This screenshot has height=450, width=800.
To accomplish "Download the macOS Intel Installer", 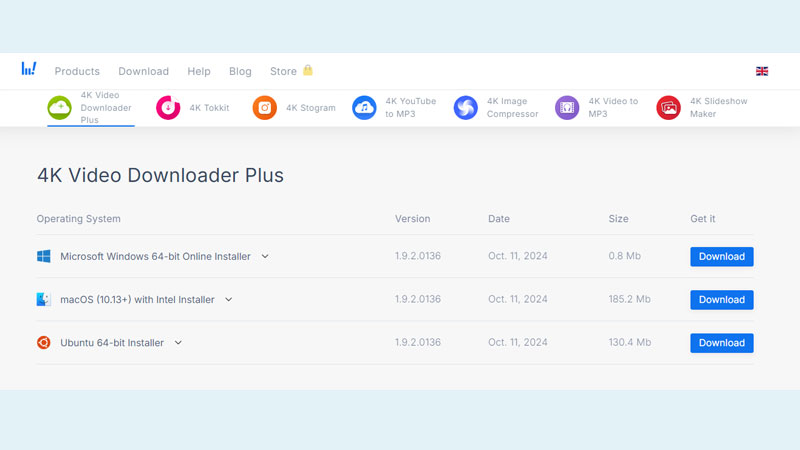I will pos(721,300).
